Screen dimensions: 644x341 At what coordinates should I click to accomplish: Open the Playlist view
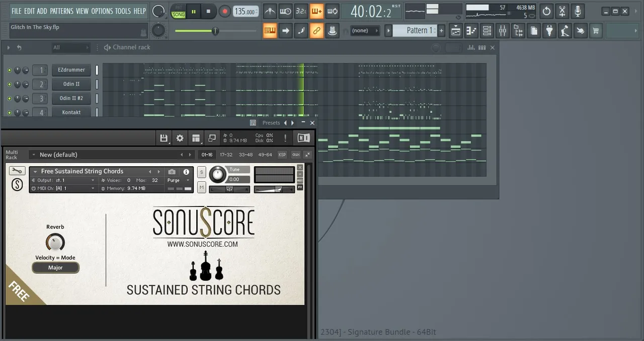(x=456, y=31)
